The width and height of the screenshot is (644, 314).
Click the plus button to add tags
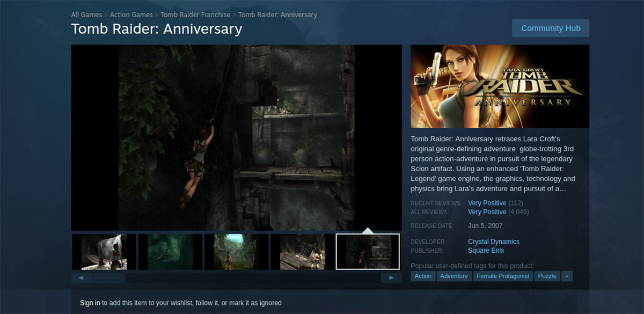[x=567, y=276]
